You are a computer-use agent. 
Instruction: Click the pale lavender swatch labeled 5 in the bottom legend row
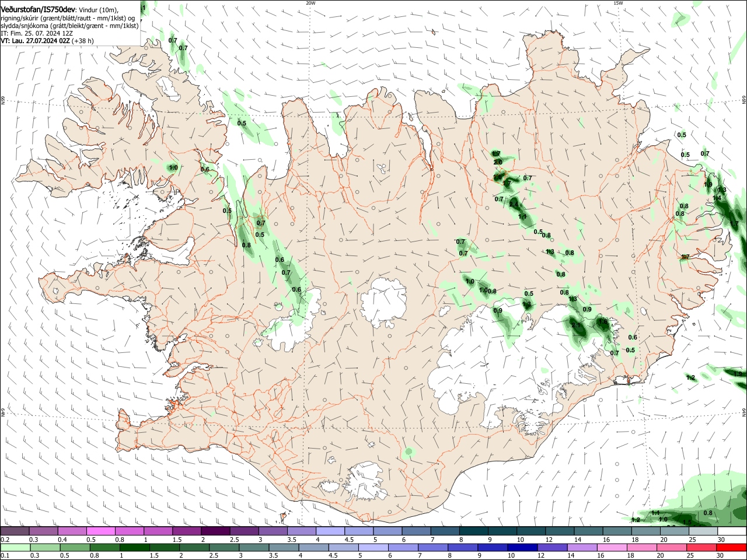pyautogui.click(x=373, y=547)
